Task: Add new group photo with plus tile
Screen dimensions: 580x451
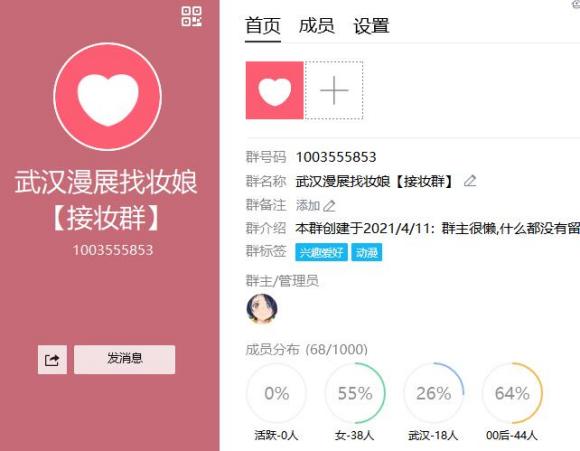Action: tap(334, 90)
